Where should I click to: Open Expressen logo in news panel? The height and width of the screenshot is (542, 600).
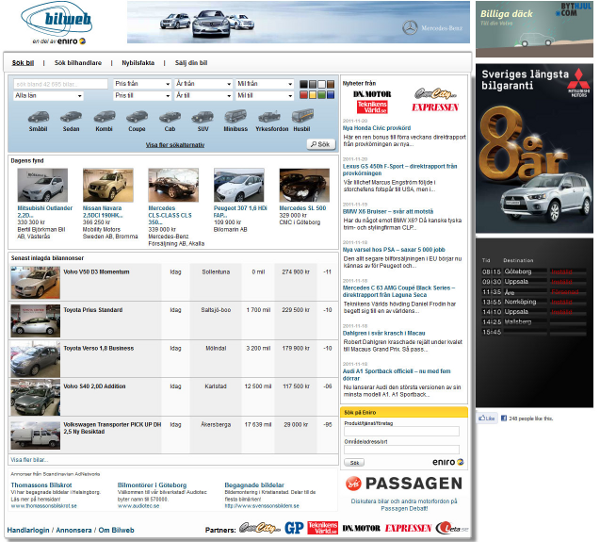(435, 108)
